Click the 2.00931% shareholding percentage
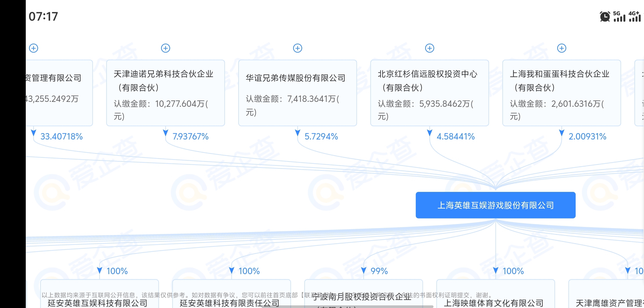 tap(588, 136)
